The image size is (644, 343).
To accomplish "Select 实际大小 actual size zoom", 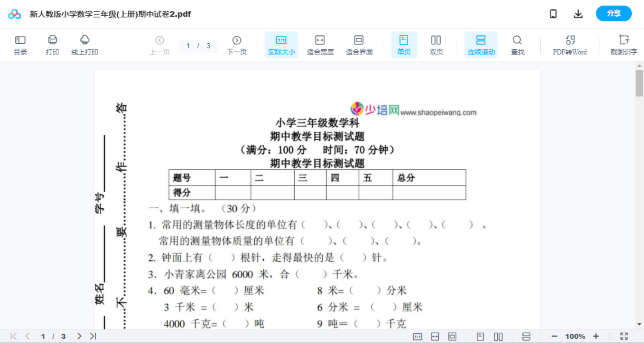I will [281, 45].
